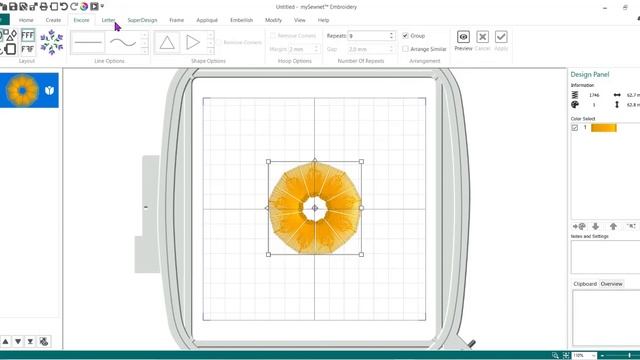Viewport: 640px width, 360px height.
Task: Toggle the Remove Corners checkbox in Hoop Options
Action: [x=273, y=36]
